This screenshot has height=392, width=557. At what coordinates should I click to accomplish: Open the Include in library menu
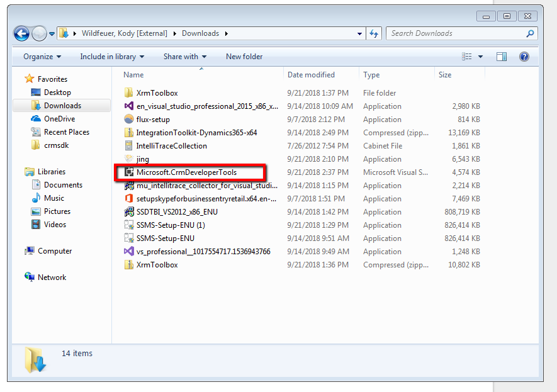(x=112, y=57)
